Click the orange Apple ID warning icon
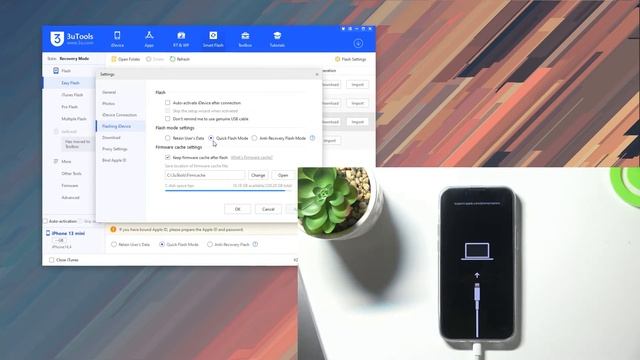The image size is (640, 360). coord(113,229)
